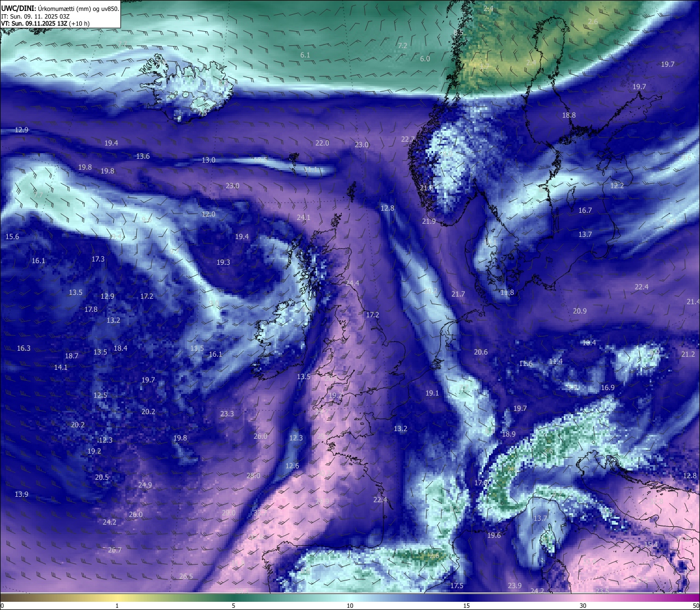Click the 20.9 value label
Screen dimensions: 700x610
pos(580,311)
